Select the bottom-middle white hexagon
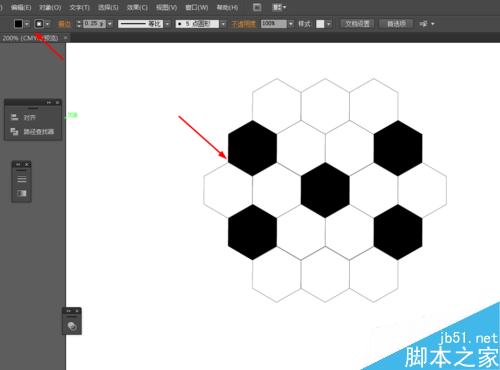Screen dimensions: 500x370 325,274
